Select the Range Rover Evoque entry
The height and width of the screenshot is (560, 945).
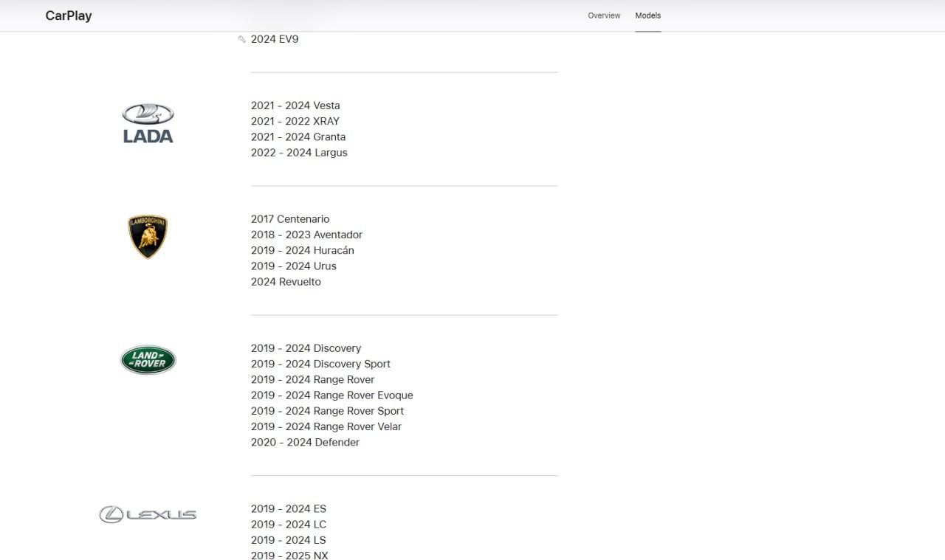[331, 395]
